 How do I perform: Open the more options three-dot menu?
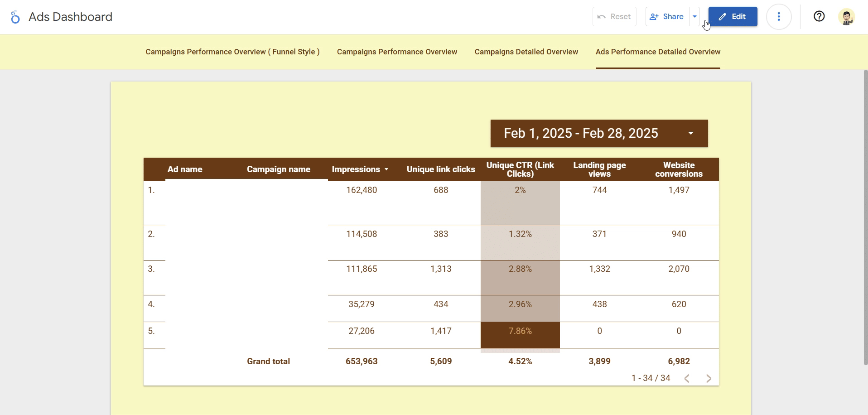pyautogui.click(x=779, y=17)
